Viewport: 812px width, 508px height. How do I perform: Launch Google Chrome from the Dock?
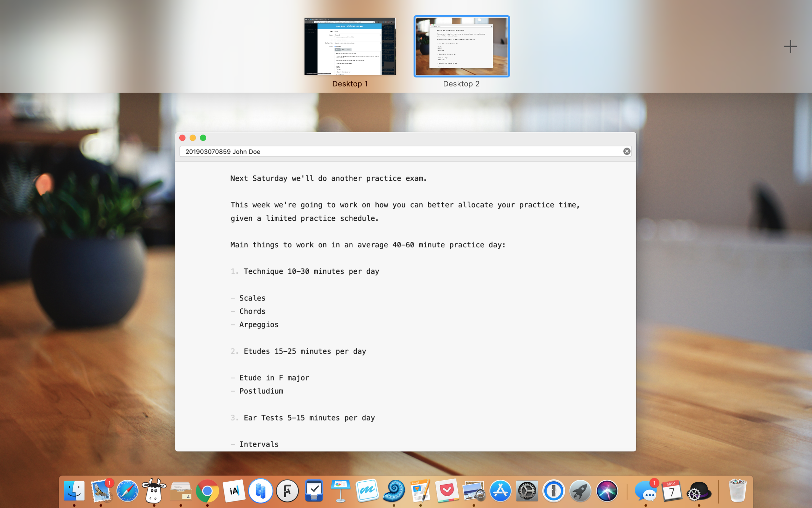207,491
